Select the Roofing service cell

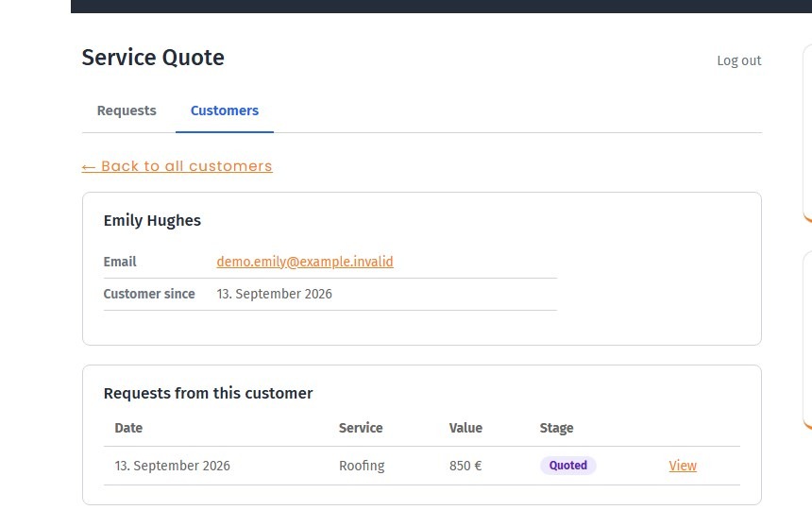362,466
